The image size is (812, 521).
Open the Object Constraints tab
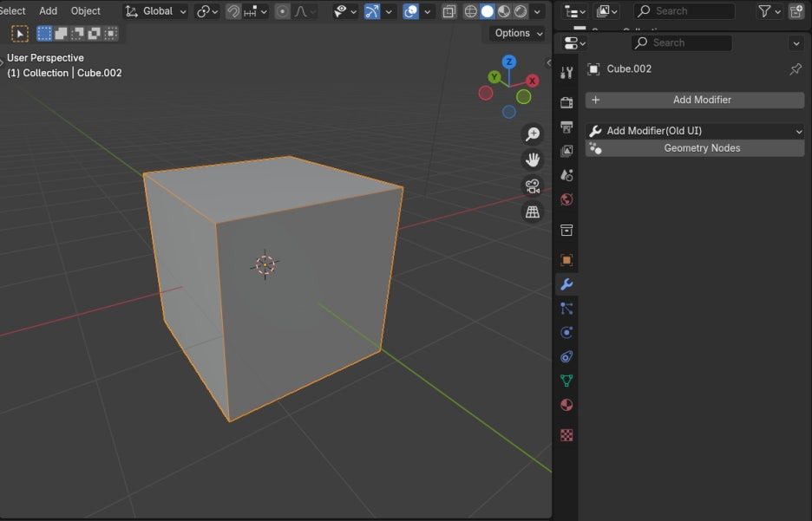pos(566,356)
